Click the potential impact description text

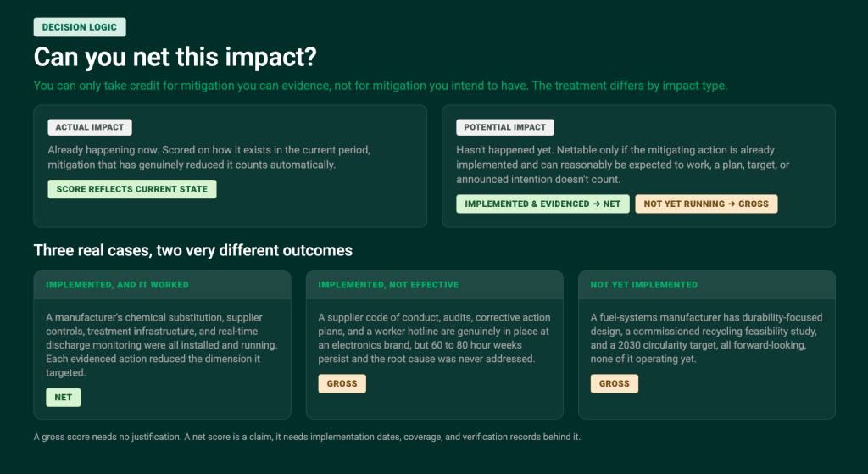tap(623, 165)
